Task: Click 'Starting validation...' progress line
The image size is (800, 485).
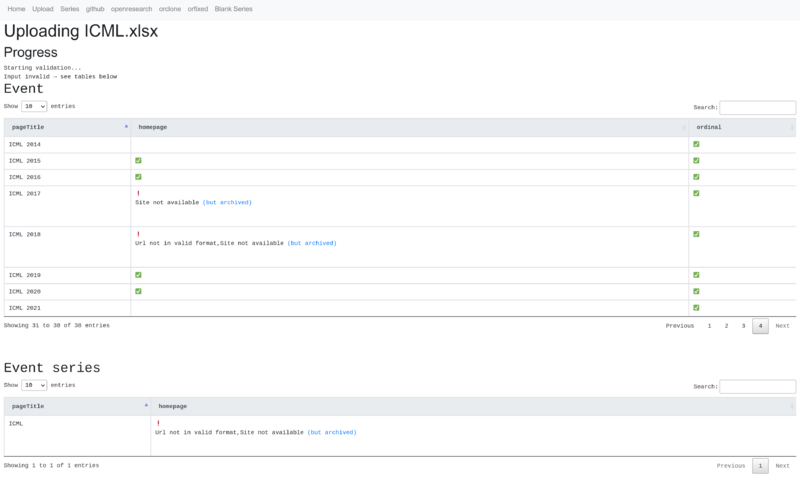Action: coord(42,68)
